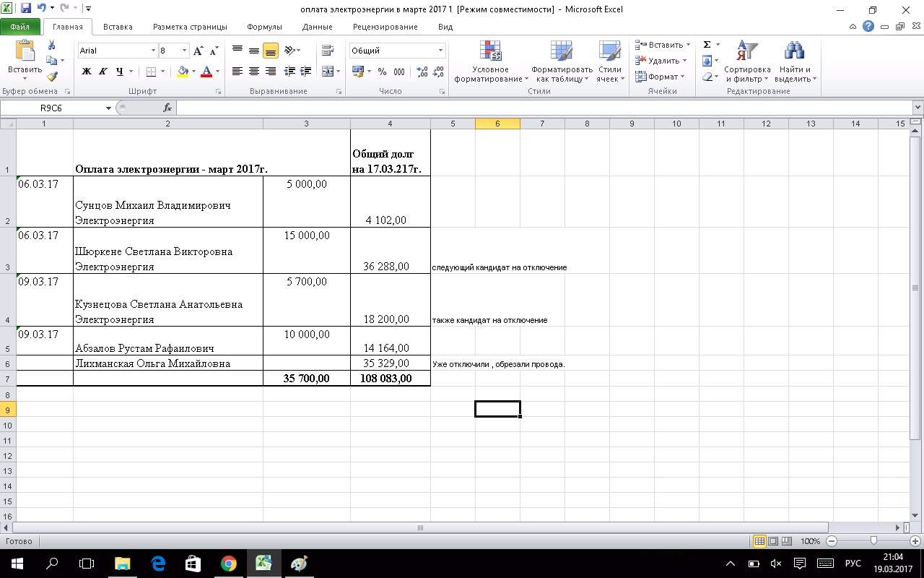Toggle middle vertical alignment
Screen dimensions: 924x578
point(254,51)
